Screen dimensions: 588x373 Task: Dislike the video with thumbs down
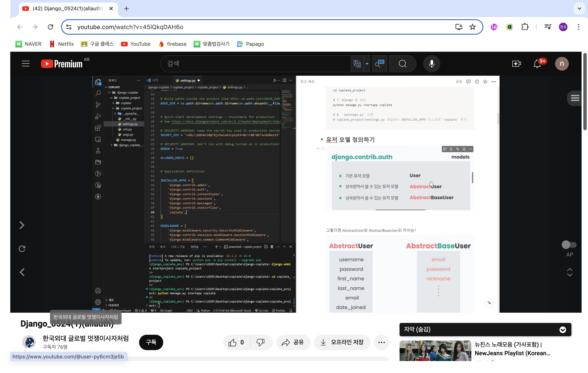coord(260,342)
